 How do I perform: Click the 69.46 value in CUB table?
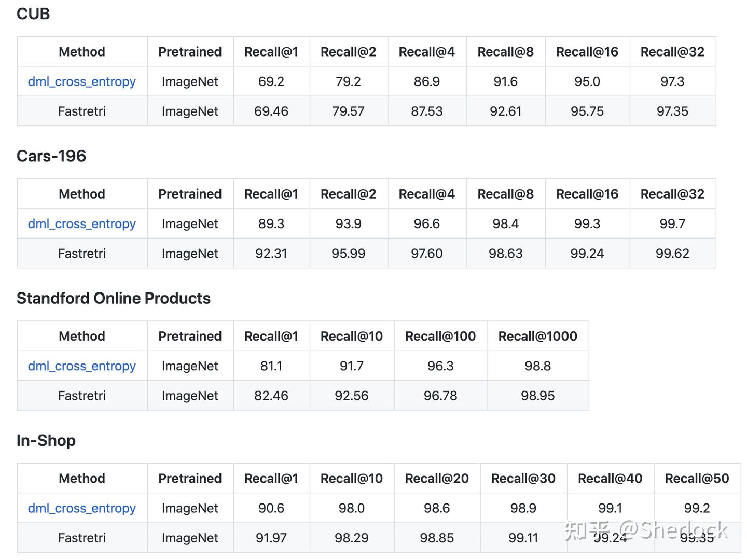pyautogui.click(x=271, y=111)
